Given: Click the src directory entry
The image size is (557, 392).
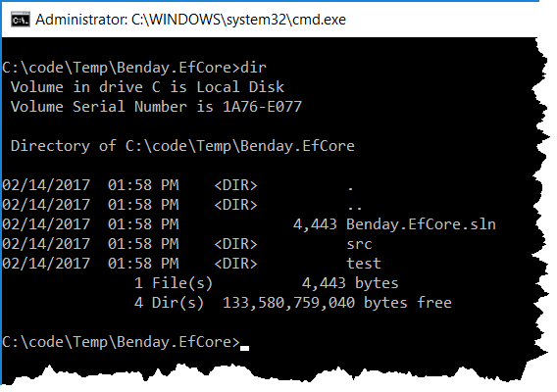Looking at the screenshot, I should pyautogui.click(x=359, y=244).
